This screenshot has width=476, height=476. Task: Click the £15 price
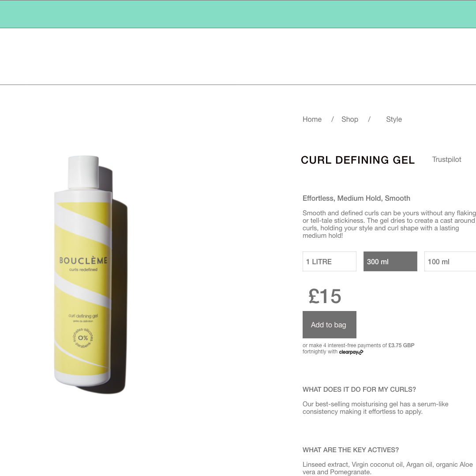(x=325, y=296)
